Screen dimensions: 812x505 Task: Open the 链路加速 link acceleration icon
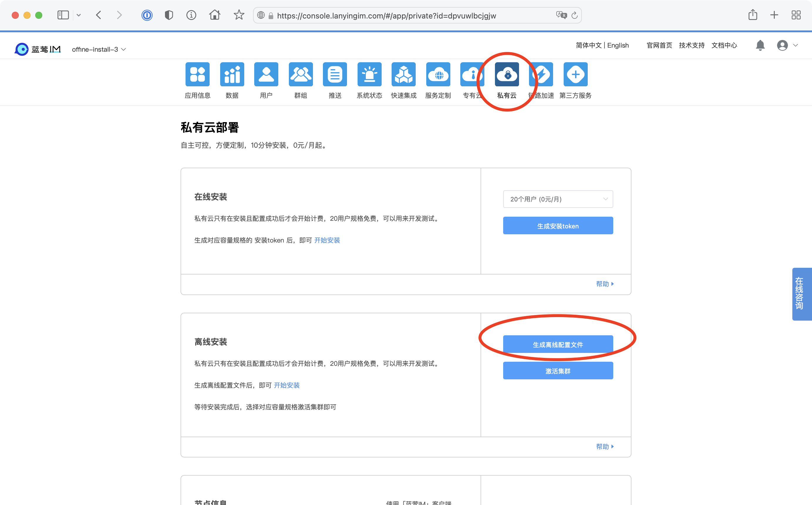coord(541,74)
